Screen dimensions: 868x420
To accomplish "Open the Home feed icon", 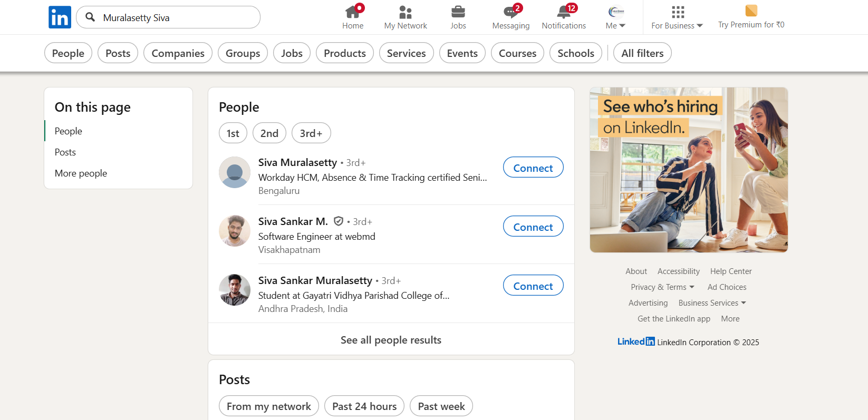I will tap(352, 12).
